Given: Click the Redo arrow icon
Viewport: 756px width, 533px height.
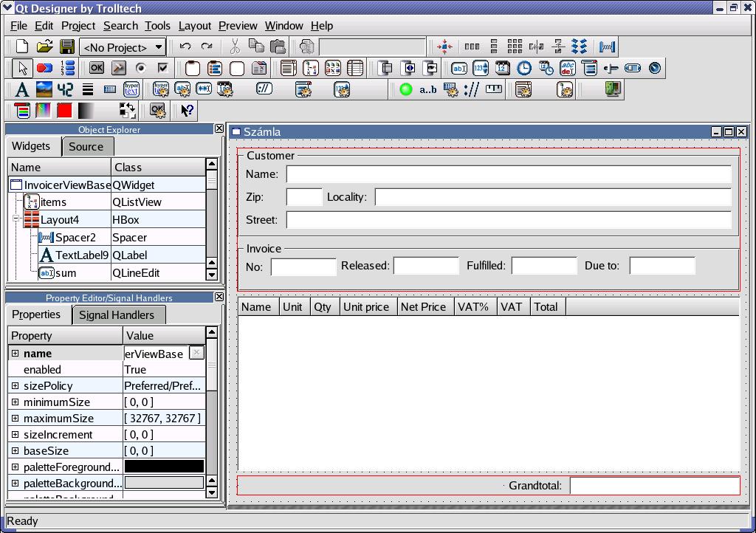Looking at the screenshot, I should 207,47.
